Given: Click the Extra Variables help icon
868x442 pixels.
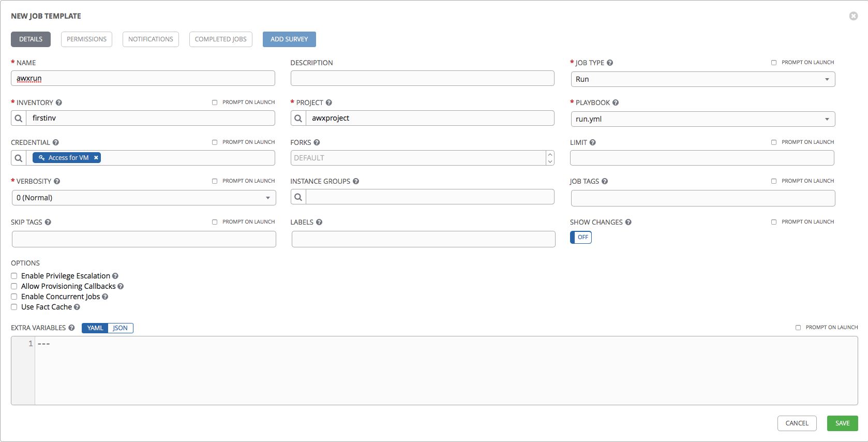Looking at the screenshot, I should click(x=71, y=328).
